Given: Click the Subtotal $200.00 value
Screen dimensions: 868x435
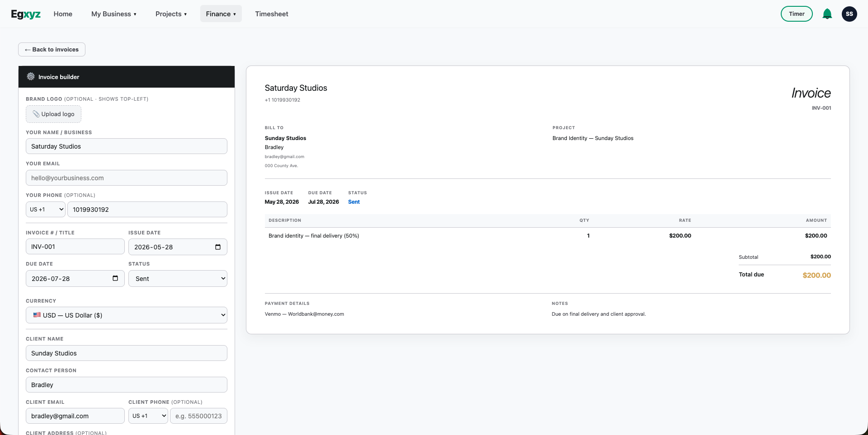Looking at the screenshot, I should click(x=821, y=257).
